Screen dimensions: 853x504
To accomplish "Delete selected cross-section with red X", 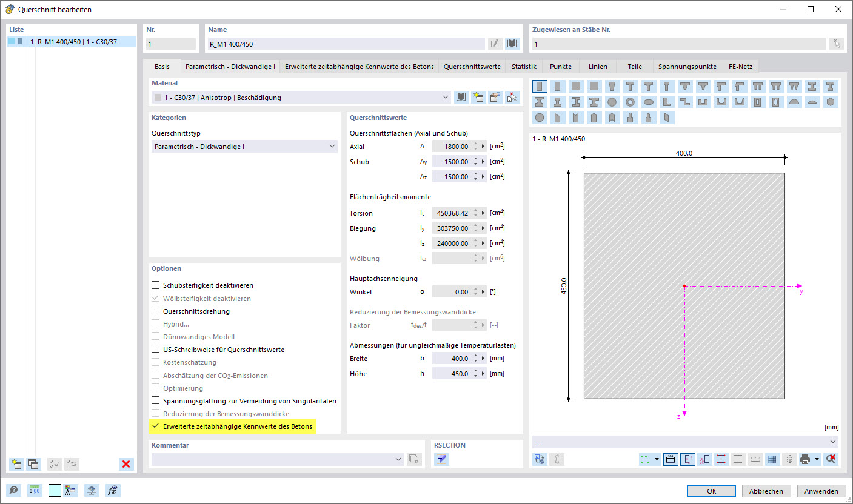I will 126,464.
